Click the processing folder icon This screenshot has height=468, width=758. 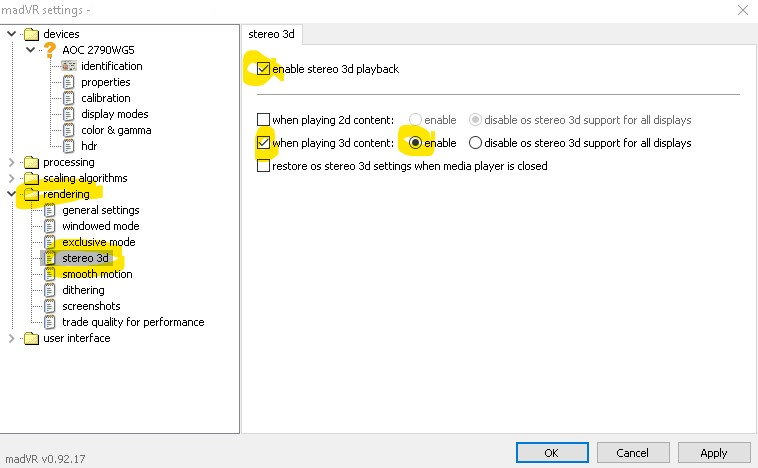tap(31, 162)
